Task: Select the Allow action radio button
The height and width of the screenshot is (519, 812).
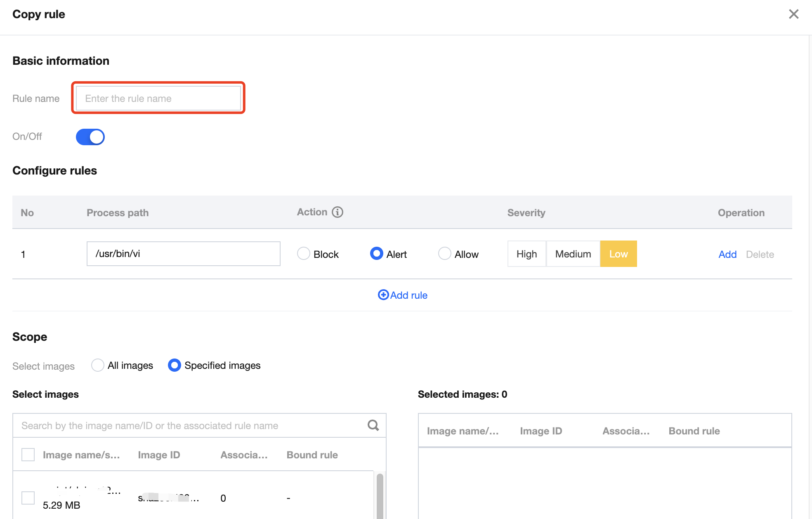Action: click(444, 253)
